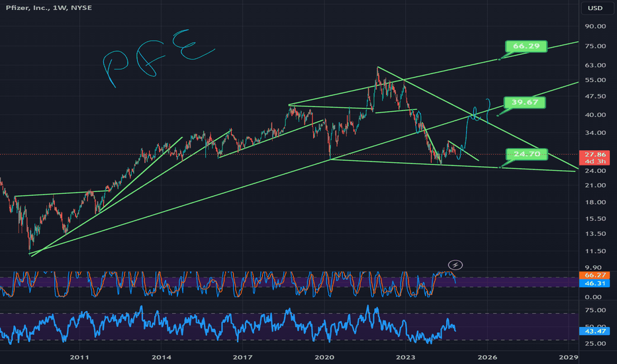The image size is (617, 364).
Task: Click the 34.00 price axis label
Action: (595, 133)
